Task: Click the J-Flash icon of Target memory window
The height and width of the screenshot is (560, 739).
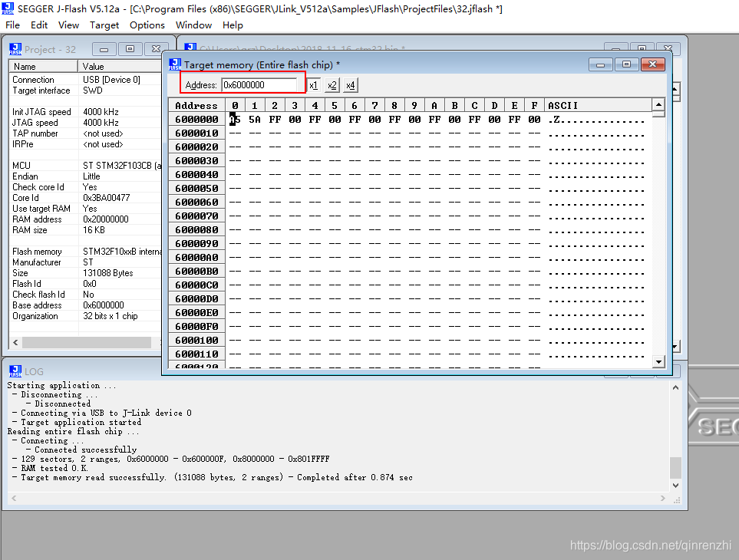Action: pos(175,64)
